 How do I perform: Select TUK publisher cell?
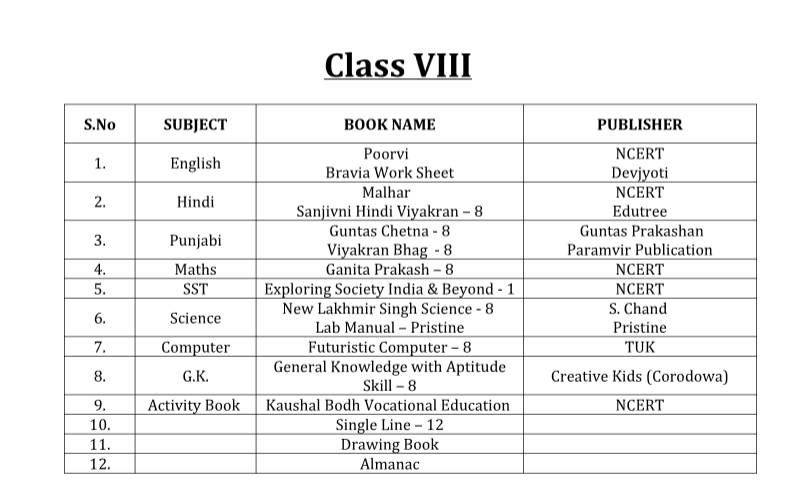pos(640,347)
